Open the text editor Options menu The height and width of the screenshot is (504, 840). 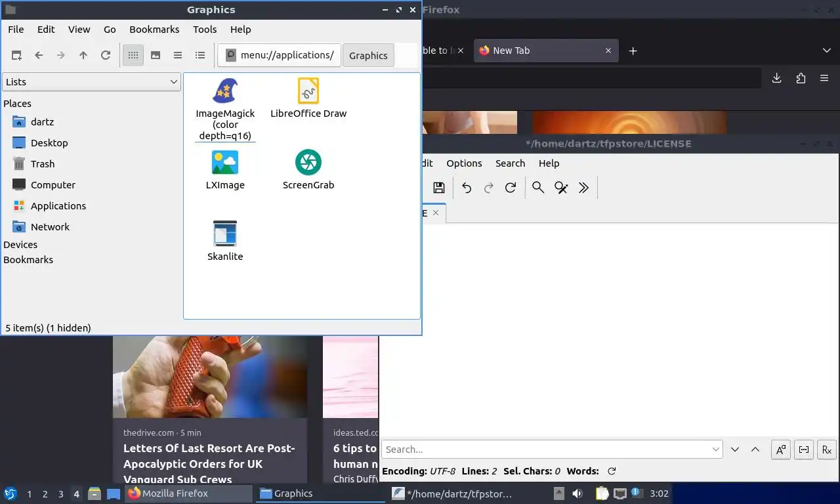pyautogui.click(x=464, y=163)
